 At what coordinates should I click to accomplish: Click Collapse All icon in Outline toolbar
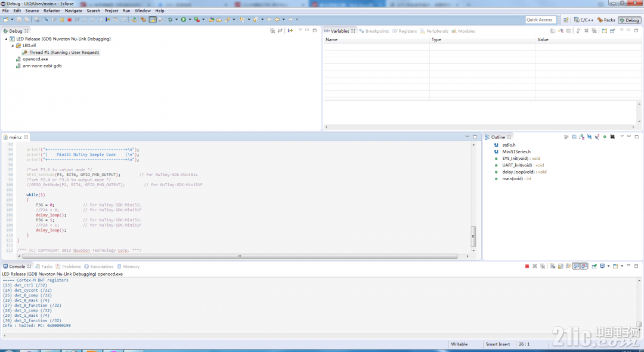[574, 137]
